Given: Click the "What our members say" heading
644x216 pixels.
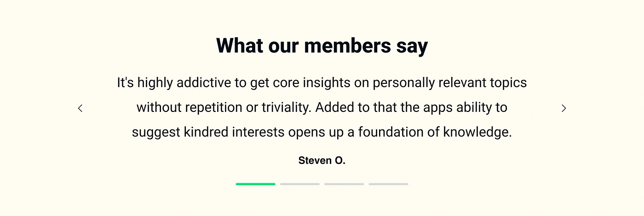Looking at the screenshot, I should click(x=322, y=46).
